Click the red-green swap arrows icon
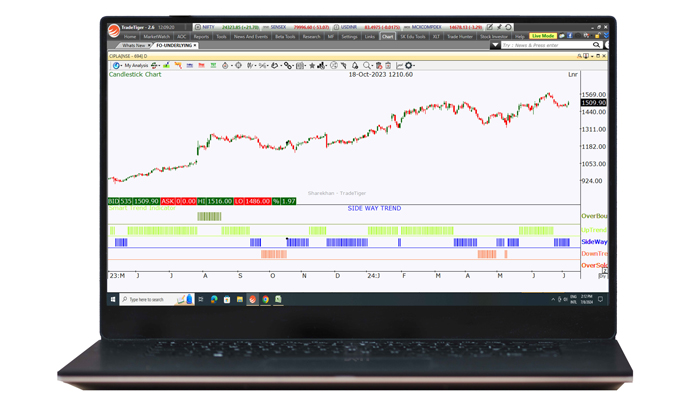Image resolution: width=700 pixels, height=402 pixels. tap(153, 66)
